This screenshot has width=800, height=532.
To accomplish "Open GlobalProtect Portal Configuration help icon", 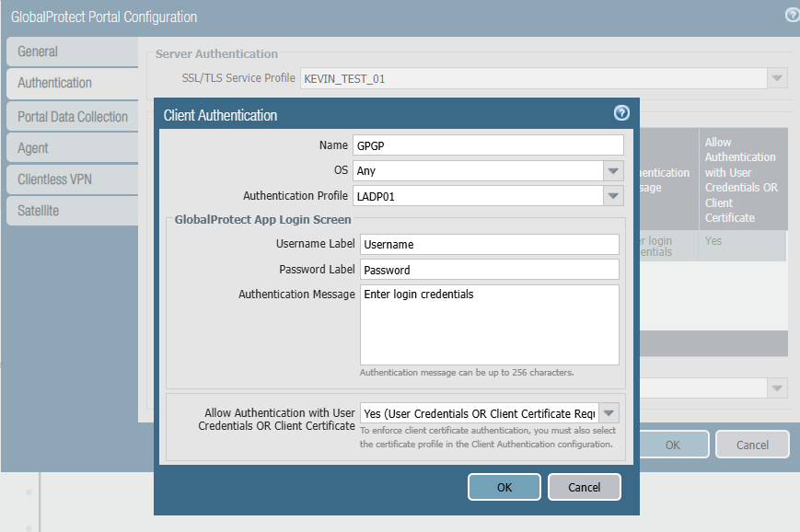I will [793, 16].
